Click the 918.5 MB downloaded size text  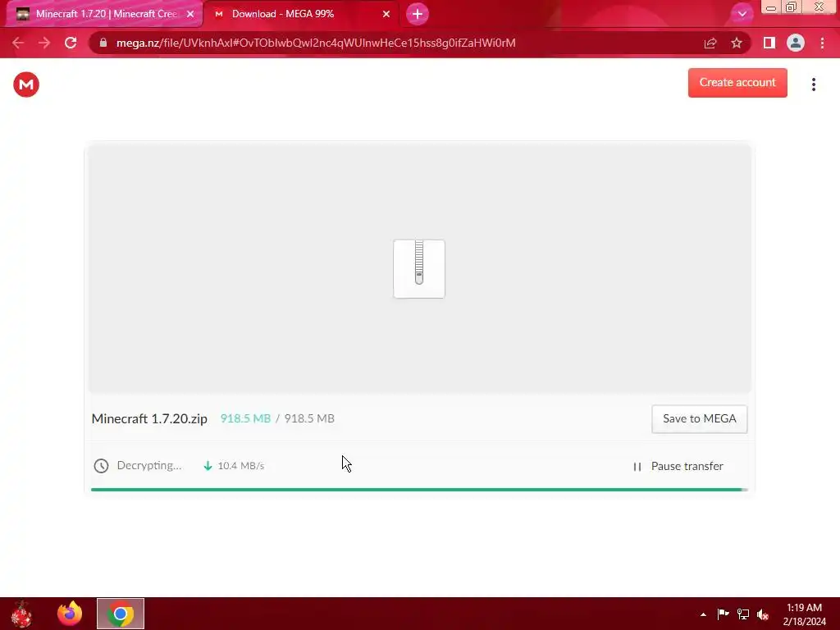[245, 418]
